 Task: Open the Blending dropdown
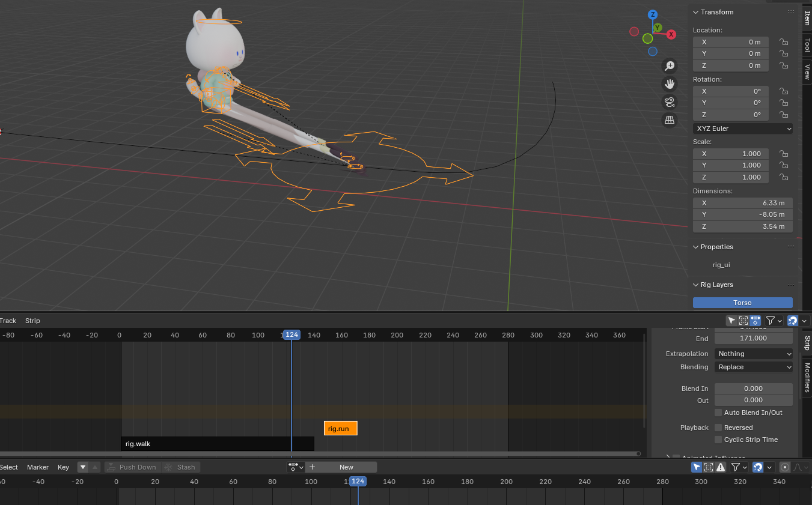(754, 367)
